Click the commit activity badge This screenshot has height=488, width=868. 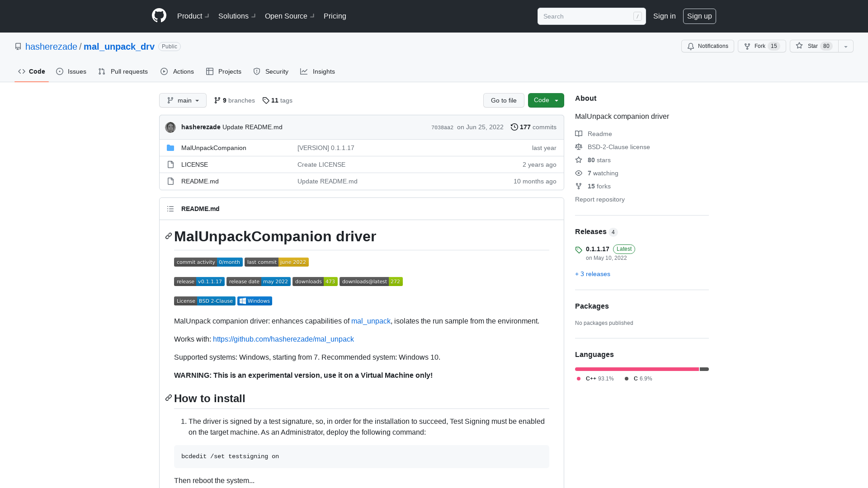208,262
